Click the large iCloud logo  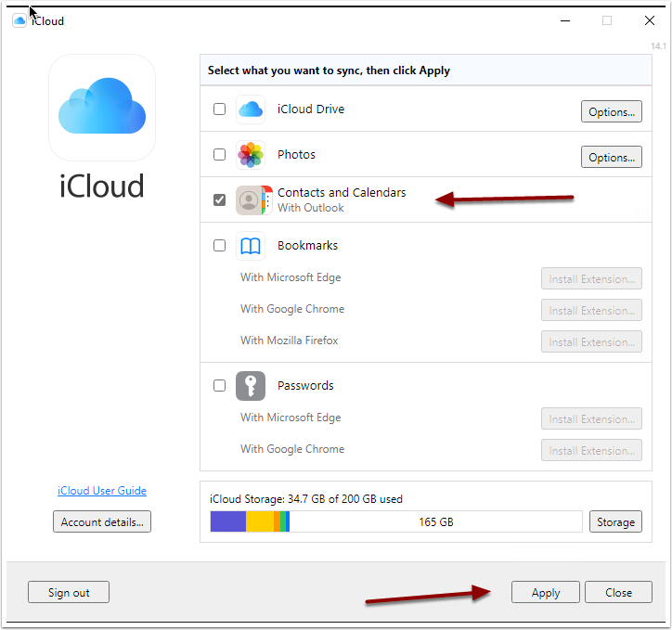[102, 107]
